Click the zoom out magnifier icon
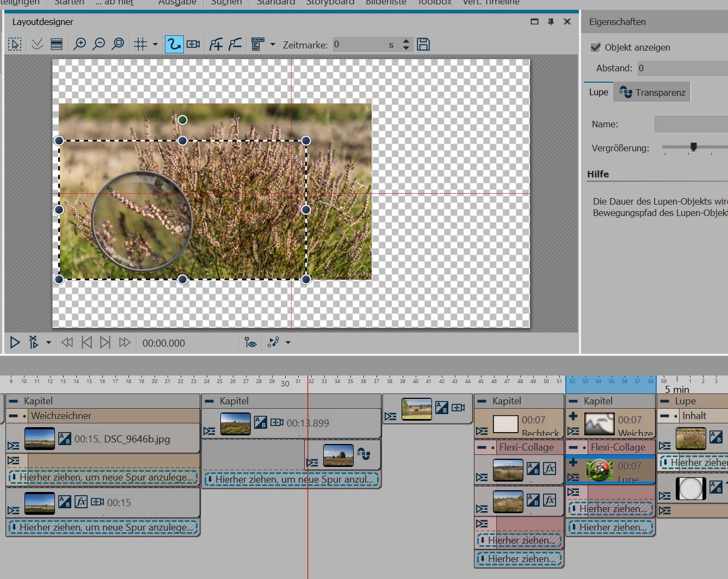This screenshot has width=728, height=579. click(98, 44)
